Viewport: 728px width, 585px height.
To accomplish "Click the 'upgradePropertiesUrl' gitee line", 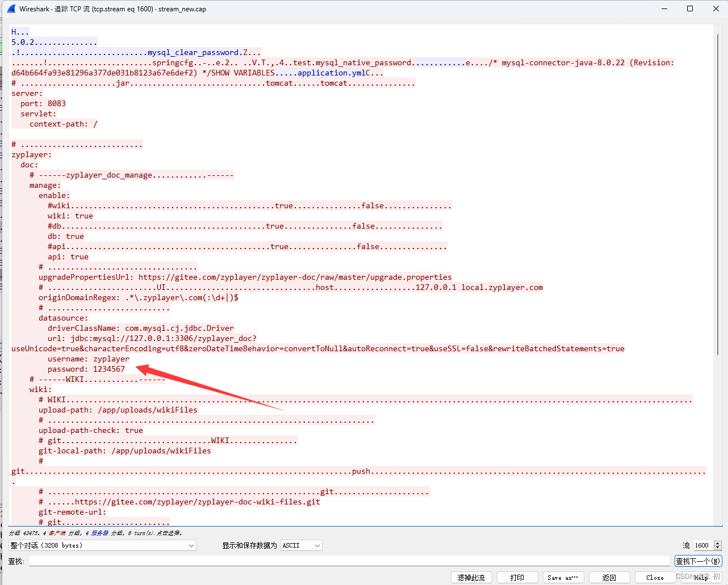I will point(245,277).
